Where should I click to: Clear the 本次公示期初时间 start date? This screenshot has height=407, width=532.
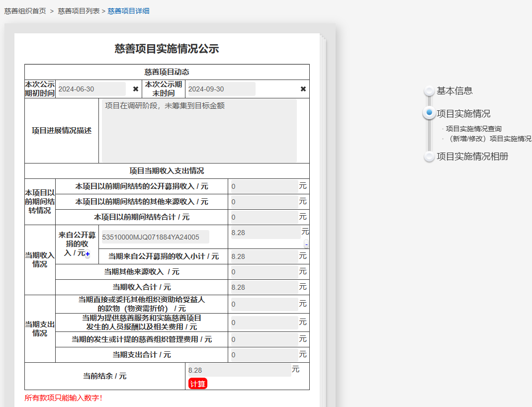point(136,89)
